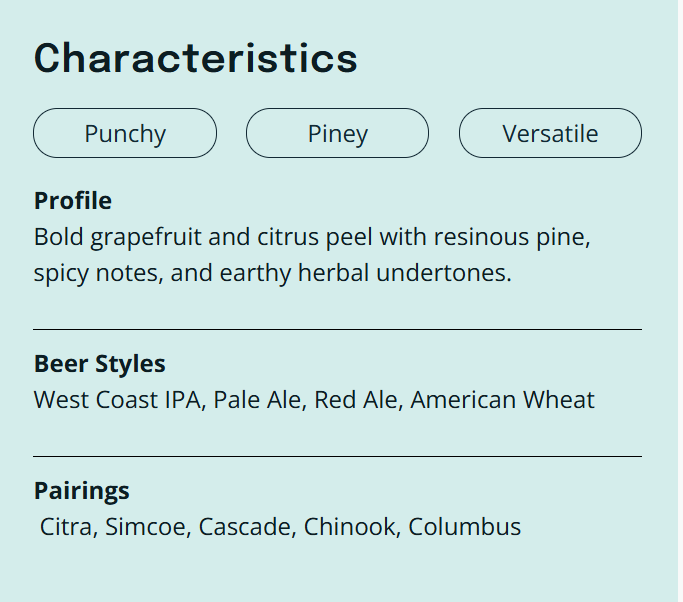Viewport: 683px width, 602px height.
Task: Click the spicy notes phrase
Action: pos(97,273)
